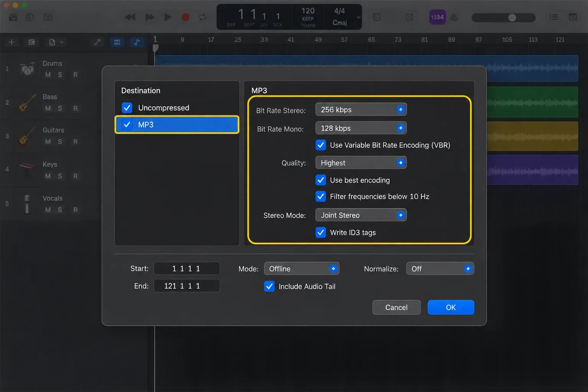588x392 pixels.
Task: Click the 120 tempo value in the display
Action: 308,11
